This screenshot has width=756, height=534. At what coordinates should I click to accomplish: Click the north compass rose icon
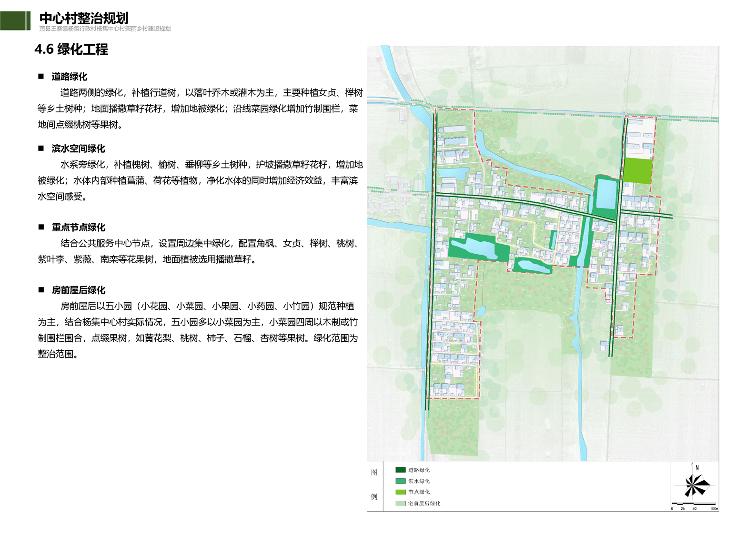(x=696, y=485)
